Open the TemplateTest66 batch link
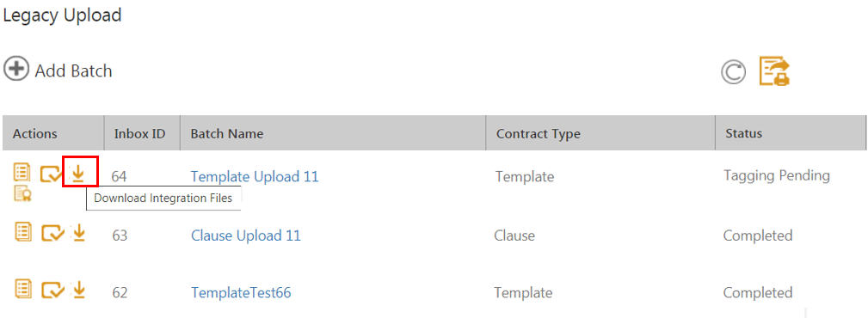This screenshot has width=868, height=318. point(241,292)
